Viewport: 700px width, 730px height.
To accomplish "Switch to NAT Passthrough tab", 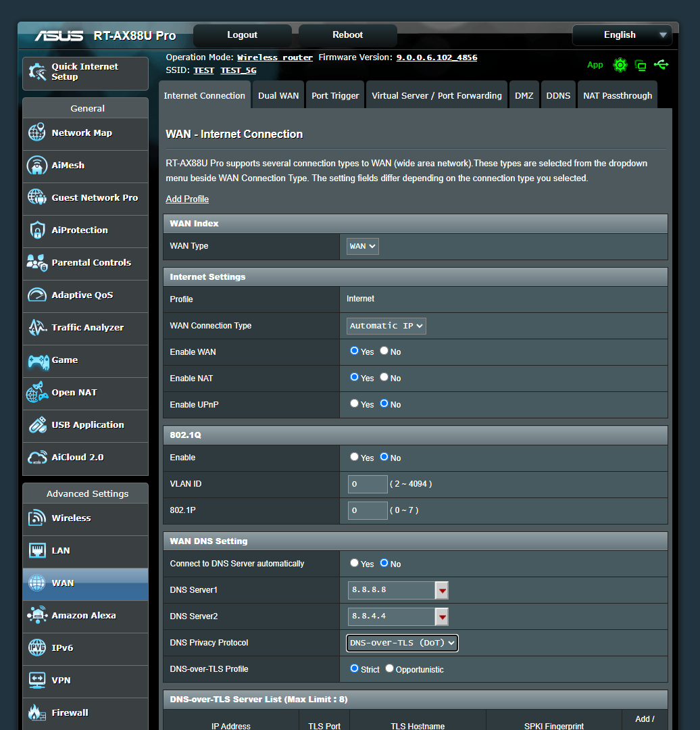I will click(x=618, y=95).
